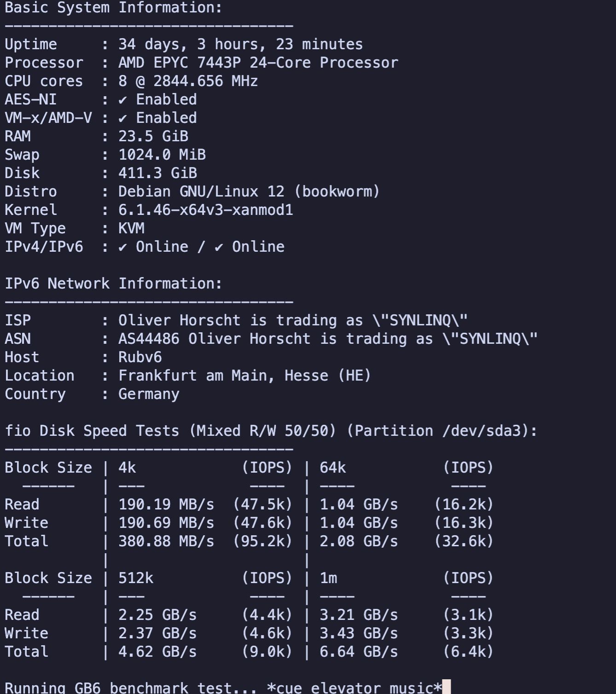Click the 512k write speed 2.37 GB/s
Image resolution: width=616 pixels, height=694 pixels.
click(157, 633)
